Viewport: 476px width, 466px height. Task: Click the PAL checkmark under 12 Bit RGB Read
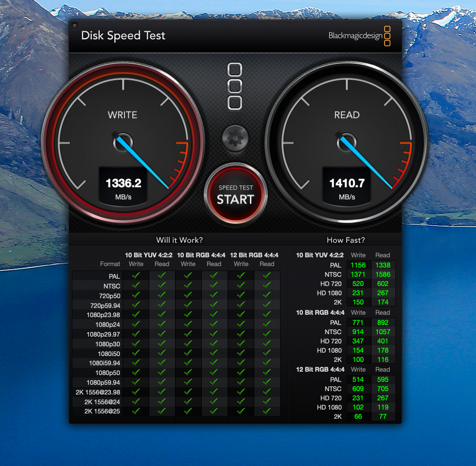coord(267,275)
